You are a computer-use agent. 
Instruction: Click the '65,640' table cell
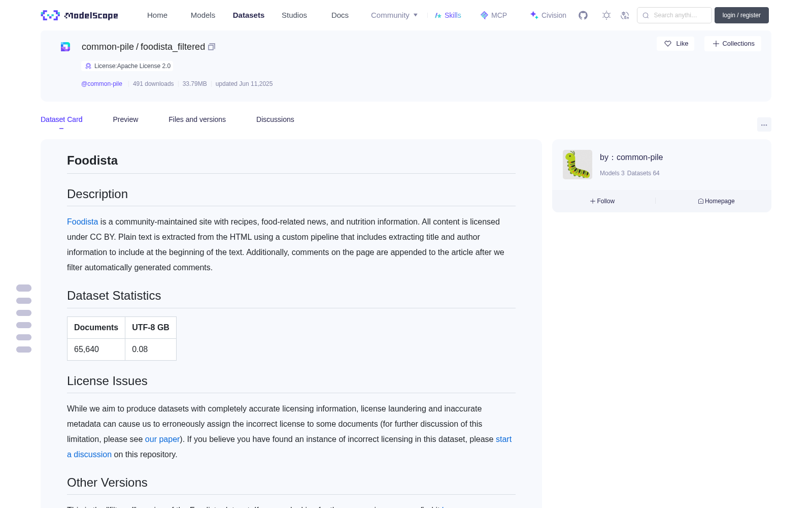coord(96,350)
